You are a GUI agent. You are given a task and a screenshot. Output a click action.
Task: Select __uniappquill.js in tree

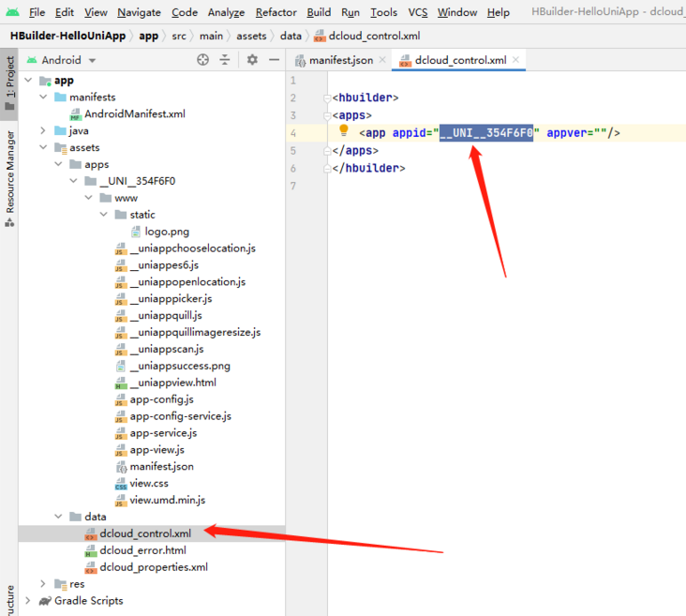pyautogui.click(x=166, y=316)
